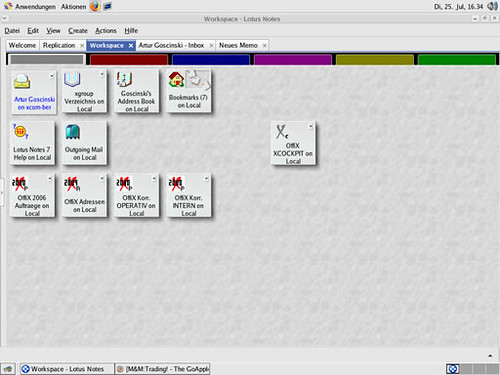Open the Actions menu
Image resolution: width=500 pixels, height=375 pixels.
106,31
